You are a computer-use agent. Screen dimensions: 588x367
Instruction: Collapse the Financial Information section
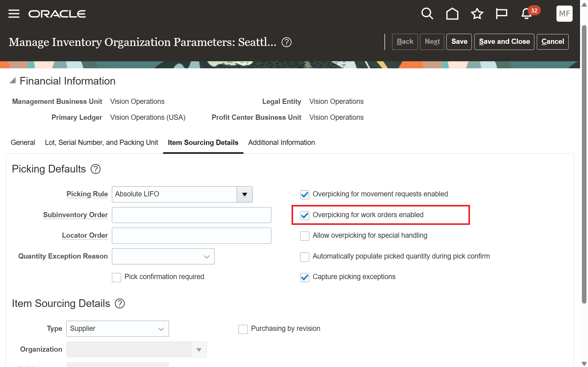tap(13, 81)
